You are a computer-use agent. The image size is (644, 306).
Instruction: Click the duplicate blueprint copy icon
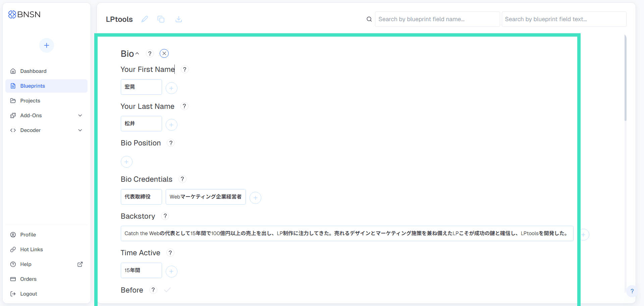click(x=161, y=19)
